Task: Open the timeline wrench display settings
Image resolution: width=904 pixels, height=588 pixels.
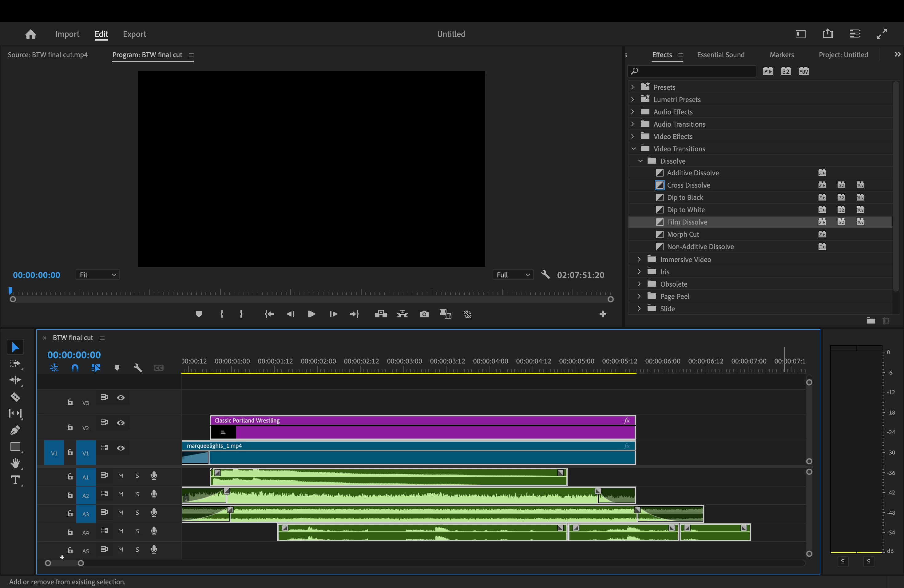Action: click(137, 368)
